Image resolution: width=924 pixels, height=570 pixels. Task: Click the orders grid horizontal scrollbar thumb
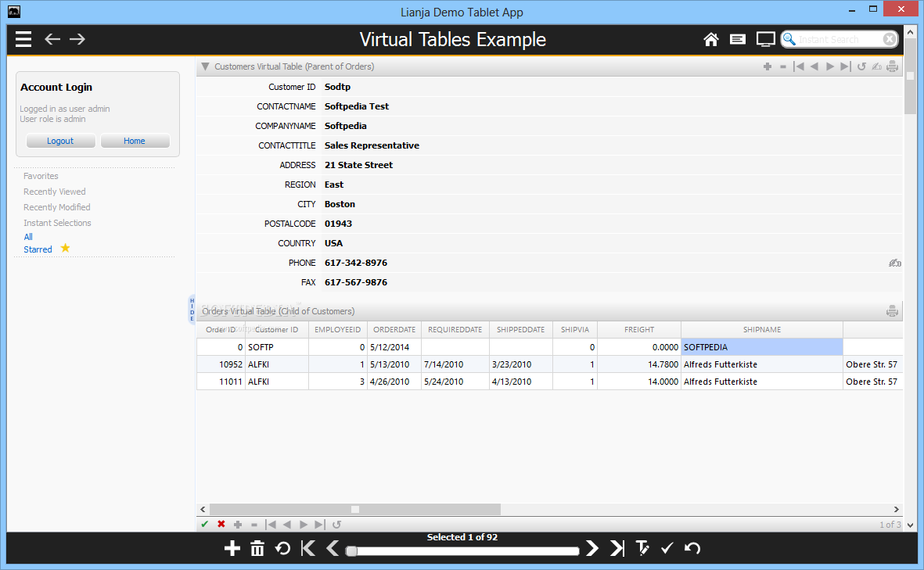[354, 509]
